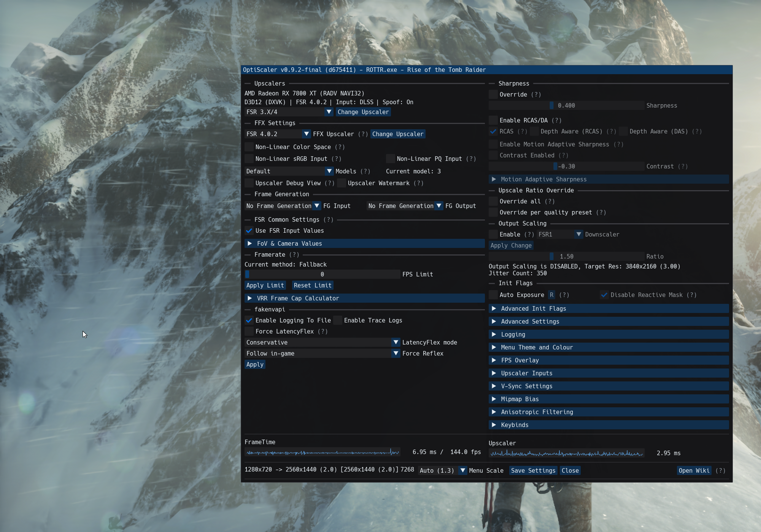761x532 pixels.
Task: Open the Downscaler dropdown set to FSR1
Action: tap(560, 234)
